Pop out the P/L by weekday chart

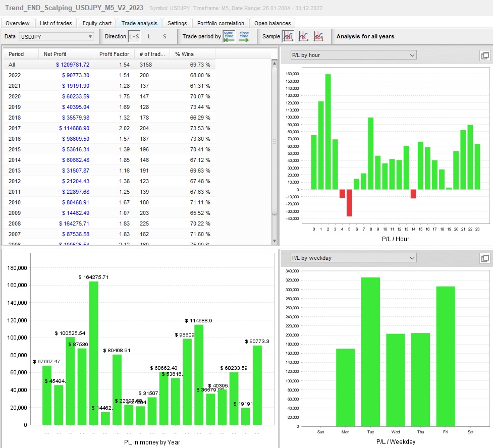coord(484,258)
